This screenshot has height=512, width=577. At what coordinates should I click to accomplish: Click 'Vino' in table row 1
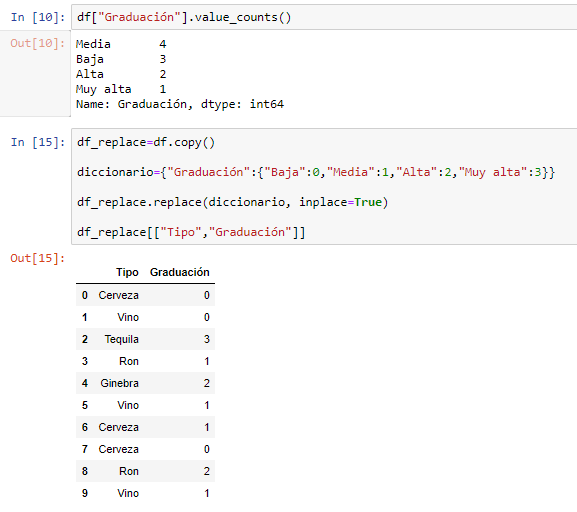[128, 317]
